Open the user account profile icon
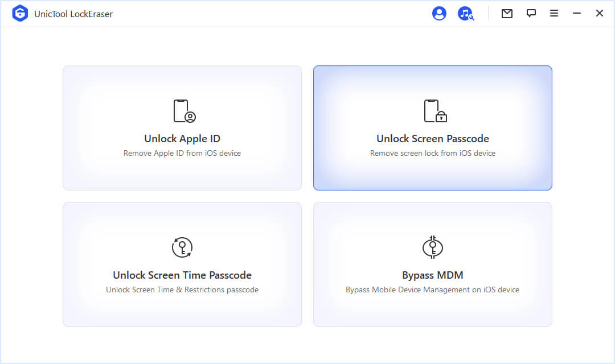The image size is (615, 364). pyautogui.click(x=439, y=14)
